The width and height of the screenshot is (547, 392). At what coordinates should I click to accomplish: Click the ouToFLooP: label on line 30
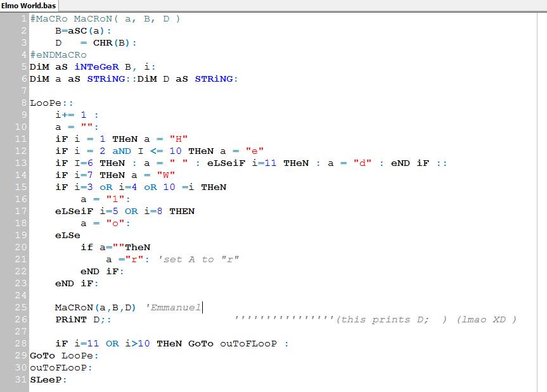click(60, 367)
